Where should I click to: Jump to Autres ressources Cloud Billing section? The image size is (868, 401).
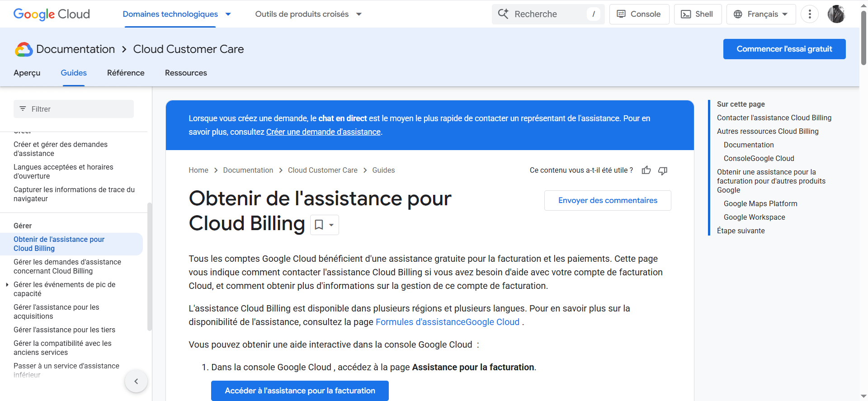click(768, 131)
